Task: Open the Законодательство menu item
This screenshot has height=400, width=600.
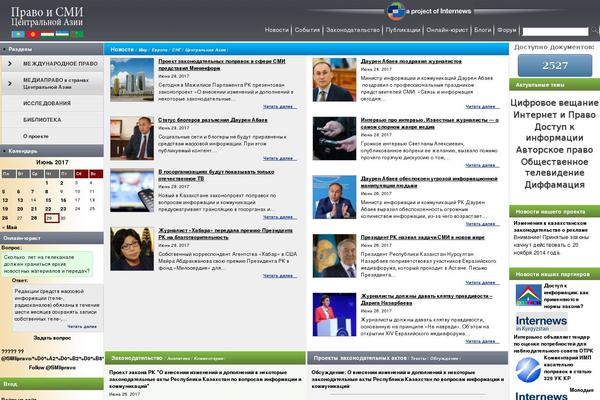Action: pyautogui.click(x=353, y=30)
